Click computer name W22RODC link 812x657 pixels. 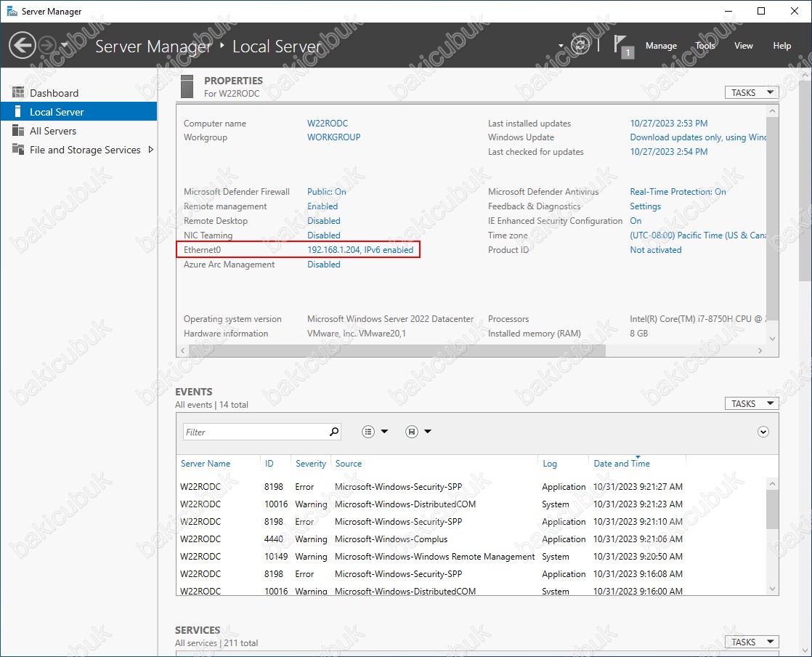coord(328,124)
